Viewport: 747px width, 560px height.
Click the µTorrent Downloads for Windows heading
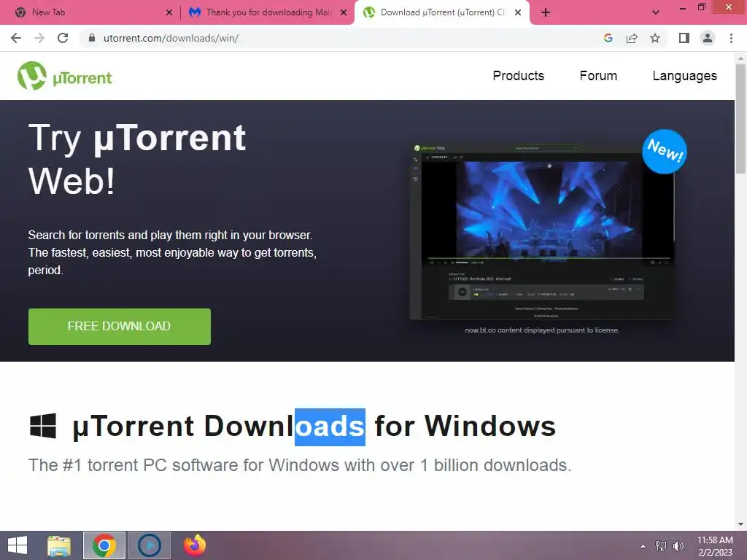314,426
